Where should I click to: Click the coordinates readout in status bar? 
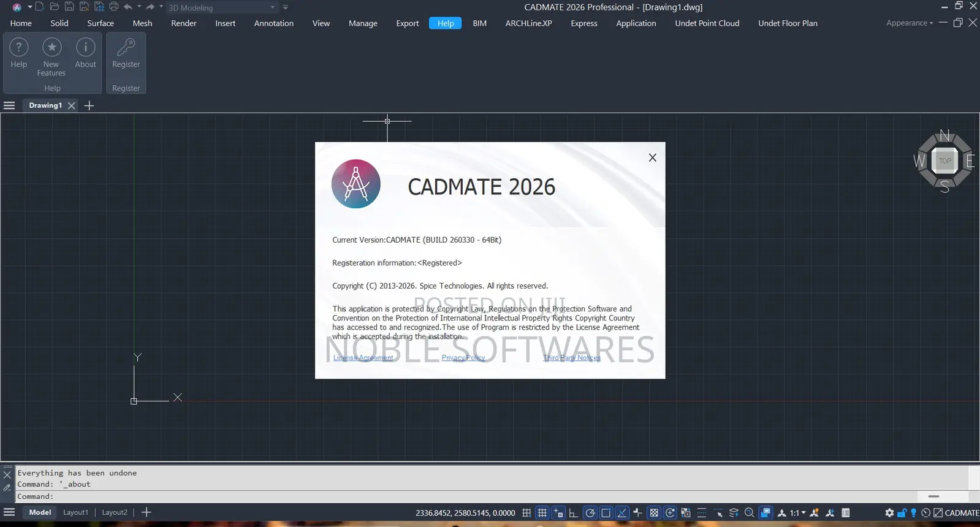(x=465, y=513)
